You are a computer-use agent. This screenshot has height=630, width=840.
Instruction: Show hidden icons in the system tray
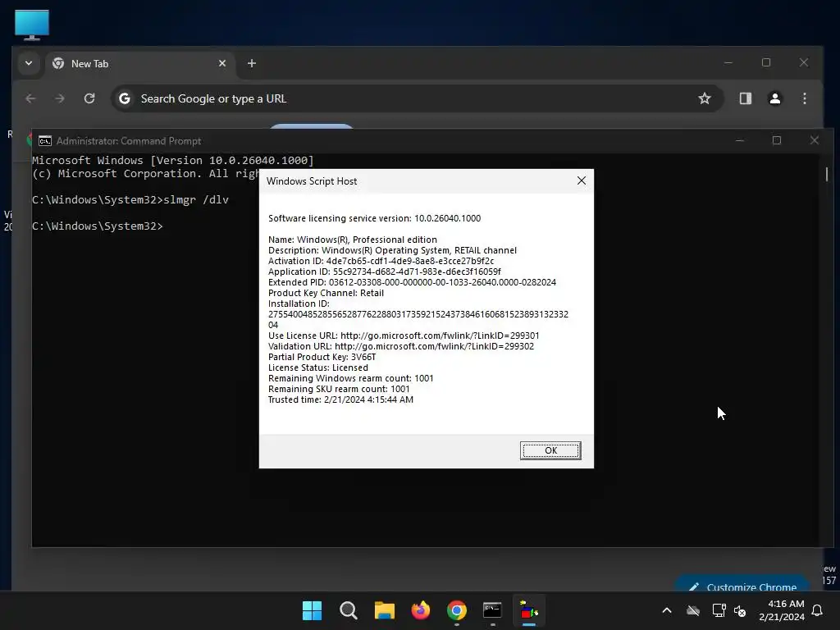[x=667, y=610]
